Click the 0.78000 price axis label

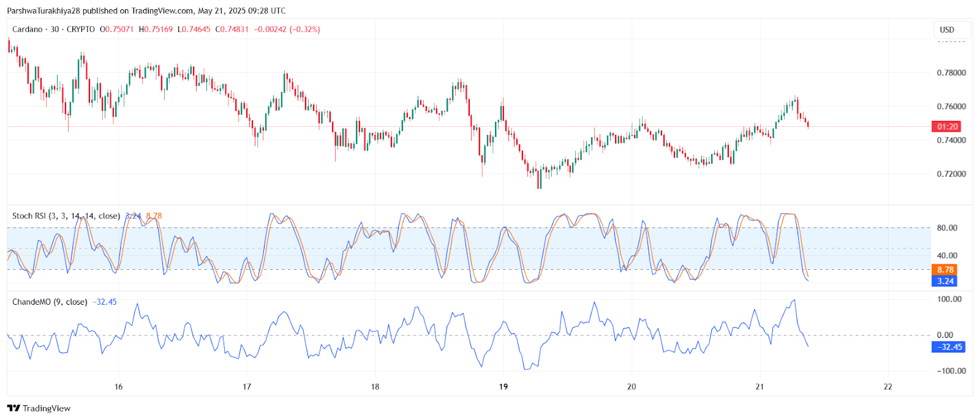tap(951, 73)
